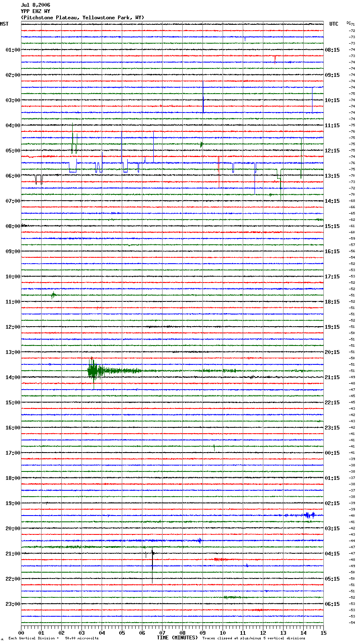
Task: Click the 08:15 UTC time label
Action: [x=332, y=50]
